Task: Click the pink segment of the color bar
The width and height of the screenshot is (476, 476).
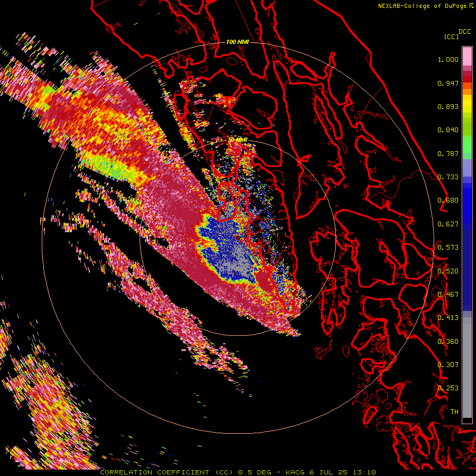Action: 467,56
